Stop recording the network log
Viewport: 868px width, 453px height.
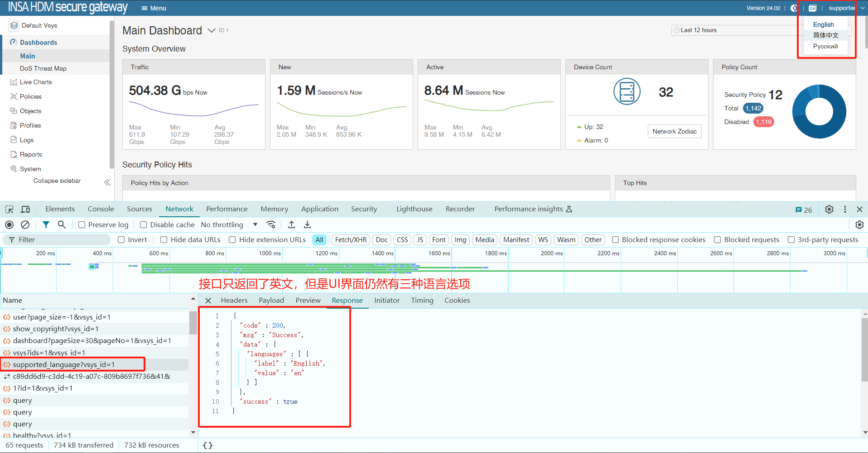tap(9, 225)
